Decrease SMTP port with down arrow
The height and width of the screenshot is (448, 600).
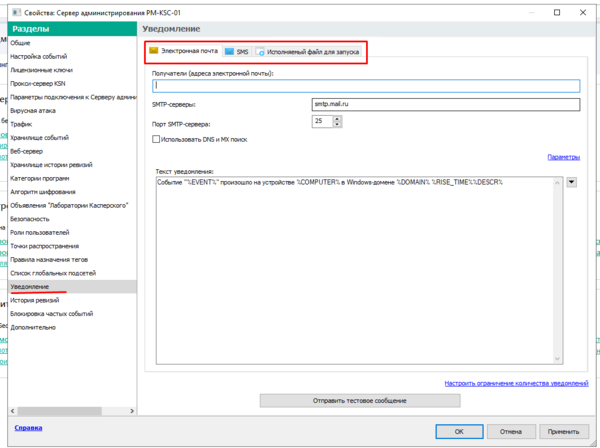click(x=337, y=124)
